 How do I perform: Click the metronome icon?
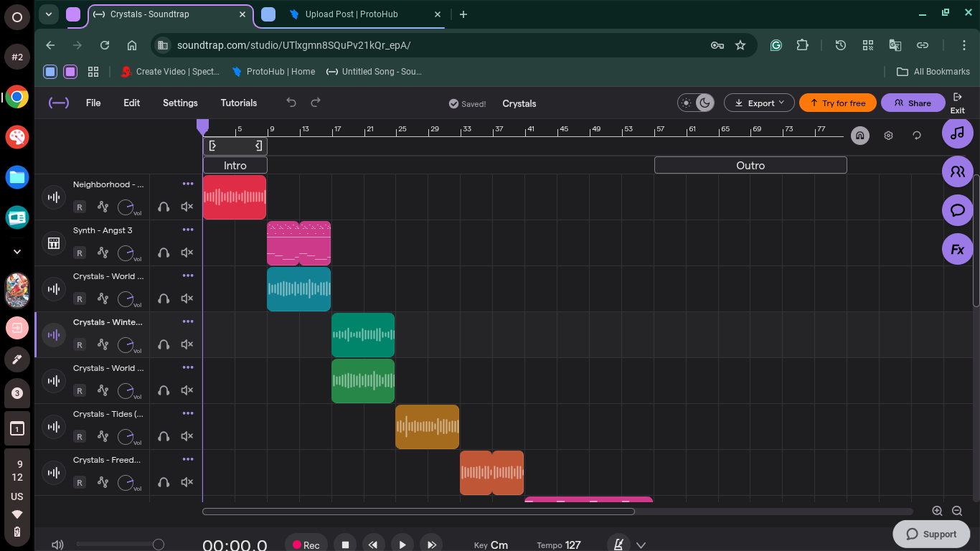tap(618, 545)
